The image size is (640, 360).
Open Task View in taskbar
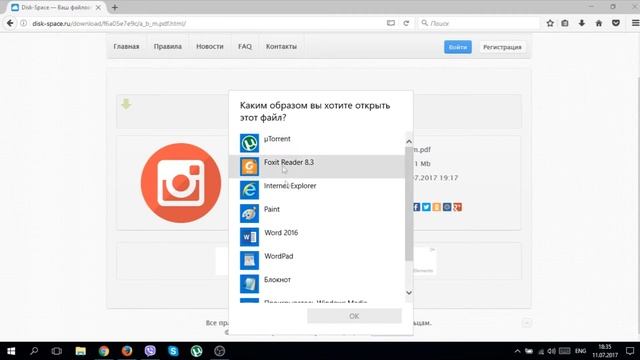(x=57, y=351)
